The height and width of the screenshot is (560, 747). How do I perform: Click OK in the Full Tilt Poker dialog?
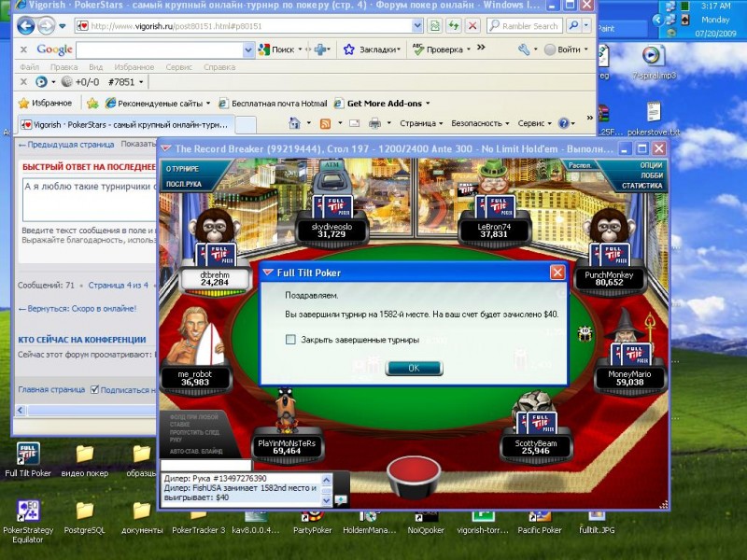tap(414, 368)
